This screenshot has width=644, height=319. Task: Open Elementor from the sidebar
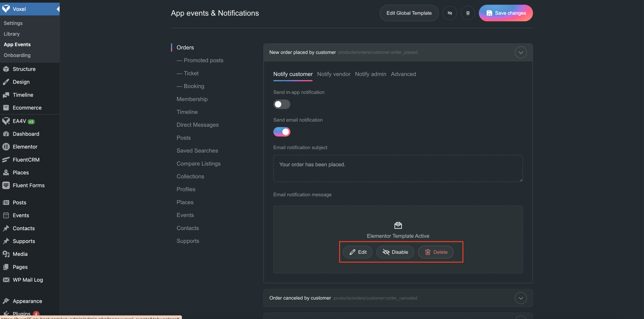point(25,147)
